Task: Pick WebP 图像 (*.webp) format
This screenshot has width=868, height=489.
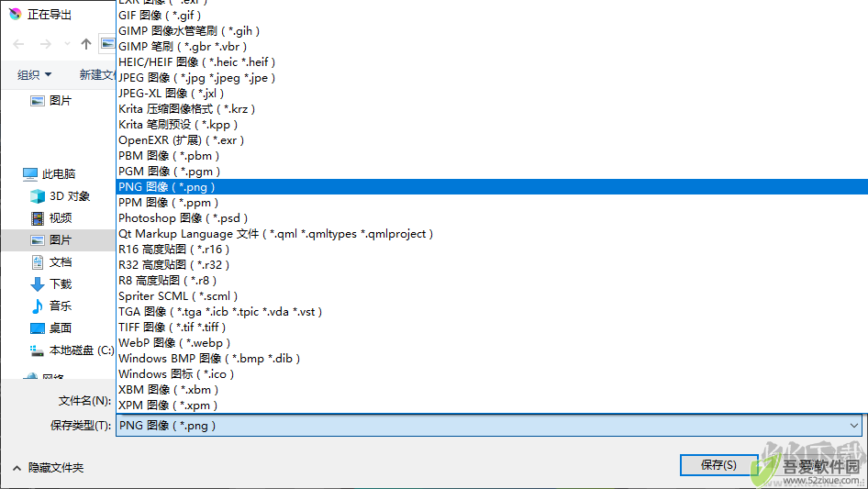Action: tap(492, 343)
